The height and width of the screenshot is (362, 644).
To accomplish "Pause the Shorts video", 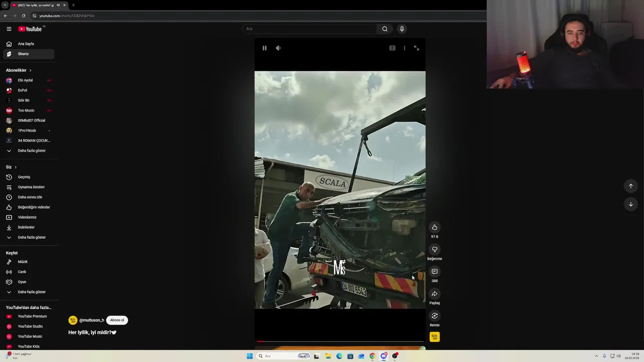I will tap(265, 48).
